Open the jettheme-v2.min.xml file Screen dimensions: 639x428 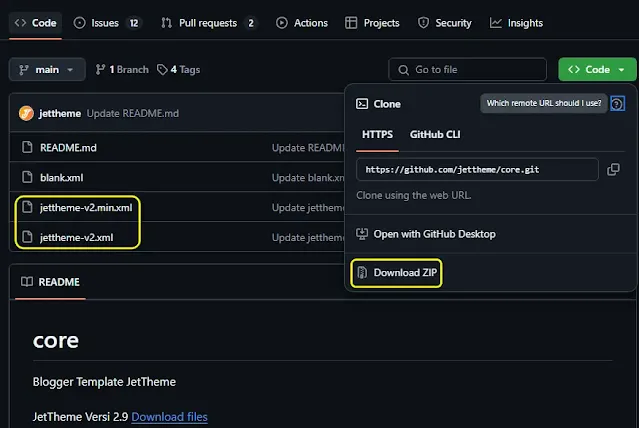pos(86,207)
